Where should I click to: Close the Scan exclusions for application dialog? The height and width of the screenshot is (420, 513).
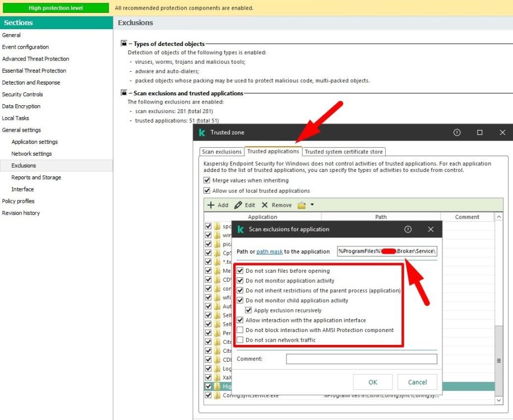click(x=431, y=230)
